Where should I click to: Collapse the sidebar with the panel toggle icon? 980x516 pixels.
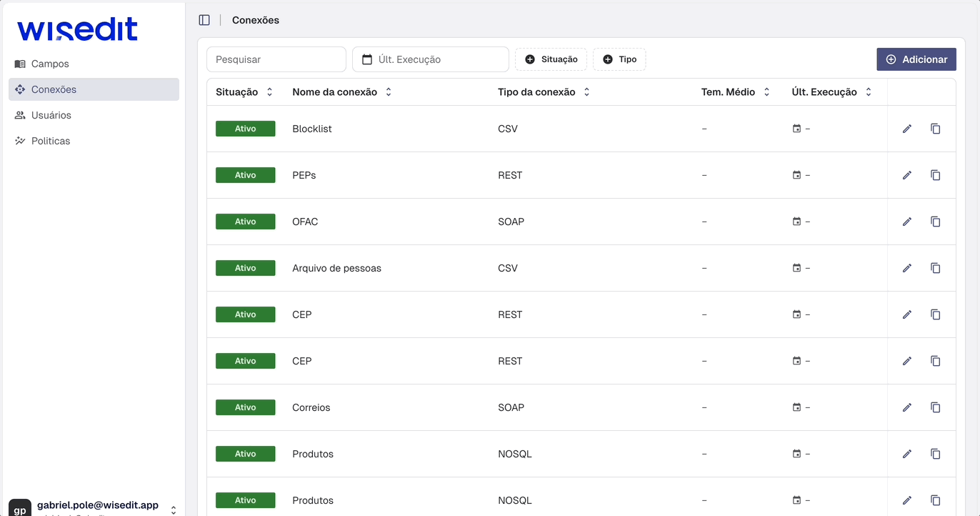[205, 19]
